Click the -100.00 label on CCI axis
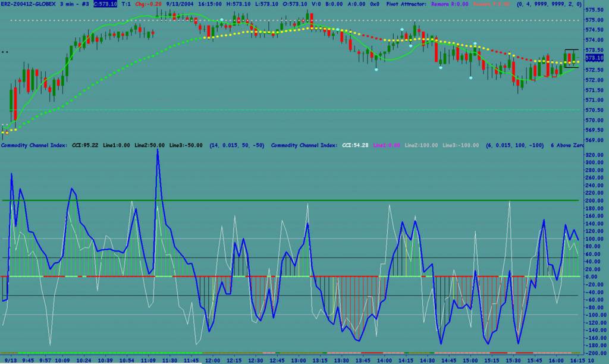The image size is (609, 364). (595, 315)
